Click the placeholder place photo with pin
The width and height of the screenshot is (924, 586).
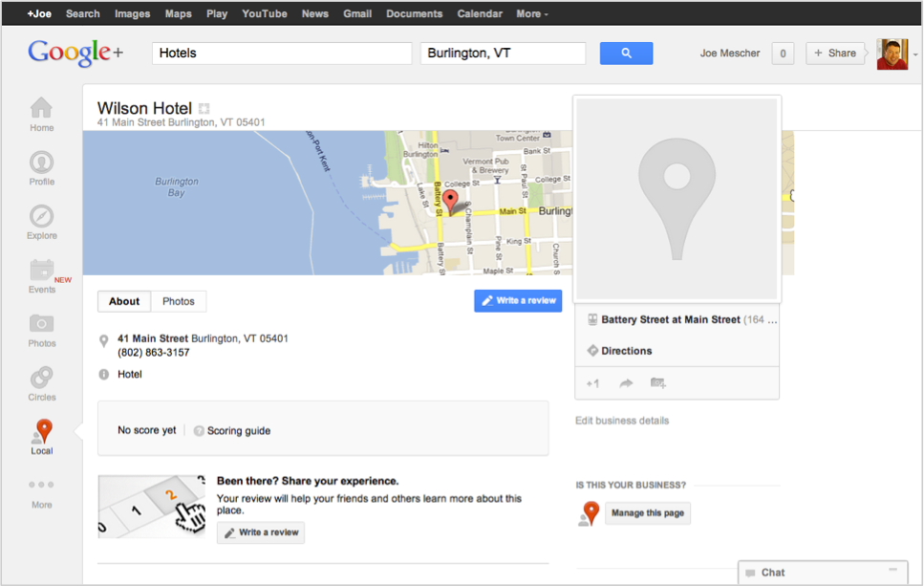pyautogui.click(x=677, y=199)
